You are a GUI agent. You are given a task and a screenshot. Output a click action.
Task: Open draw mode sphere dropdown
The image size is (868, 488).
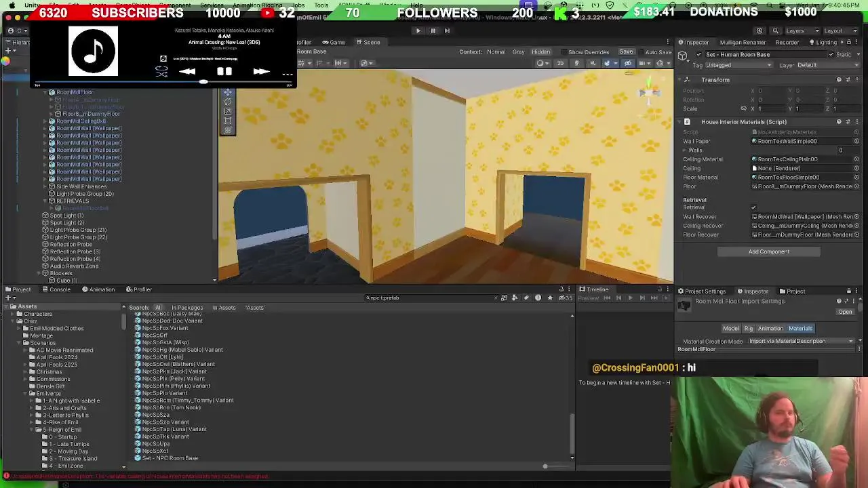[542, 63]
